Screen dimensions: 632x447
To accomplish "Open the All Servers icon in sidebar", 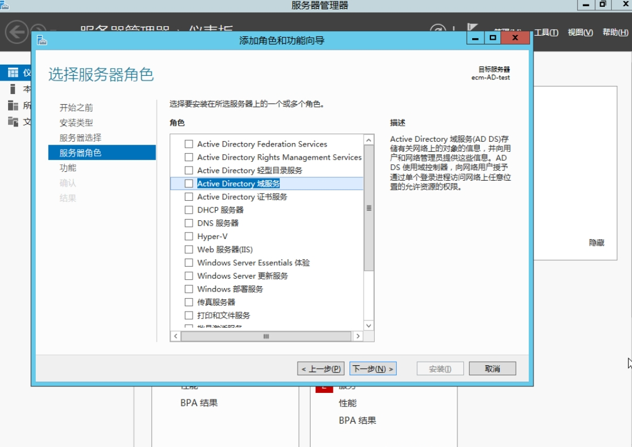I will click(x=13, y=106).
